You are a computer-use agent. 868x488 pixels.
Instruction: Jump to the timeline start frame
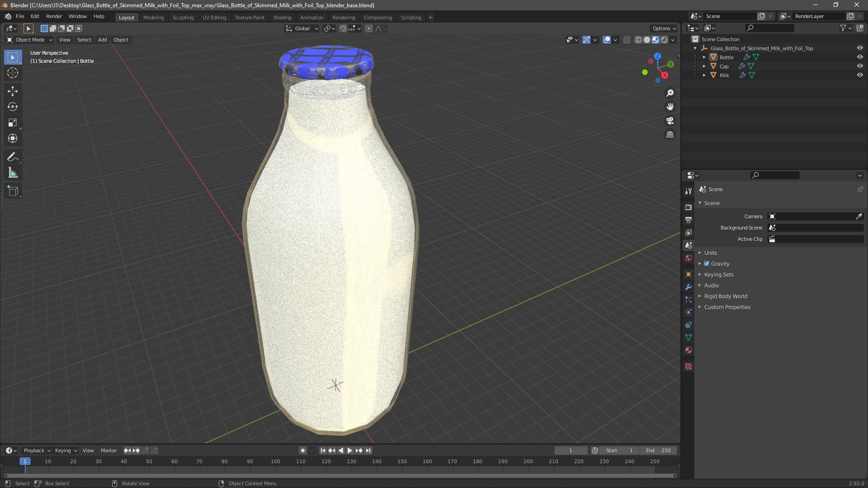point(323,450)
